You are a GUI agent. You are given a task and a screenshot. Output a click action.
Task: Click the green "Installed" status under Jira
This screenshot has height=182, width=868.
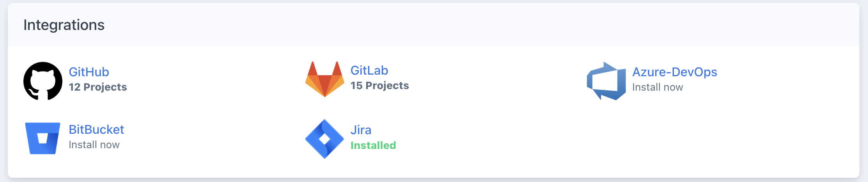pyautogui.click(x=373, y=145)
